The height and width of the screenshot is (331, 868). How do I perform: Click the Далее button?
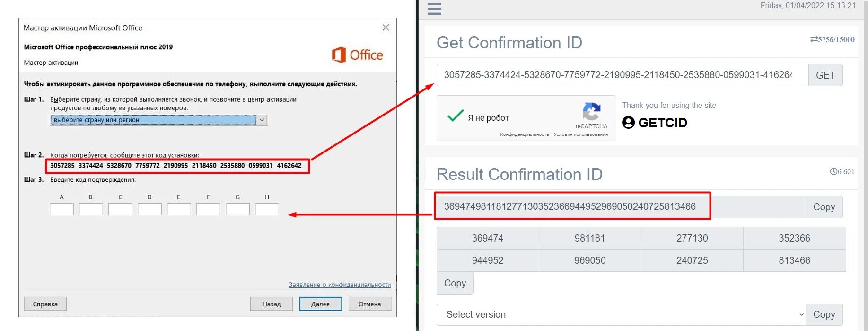click(320, 304)
